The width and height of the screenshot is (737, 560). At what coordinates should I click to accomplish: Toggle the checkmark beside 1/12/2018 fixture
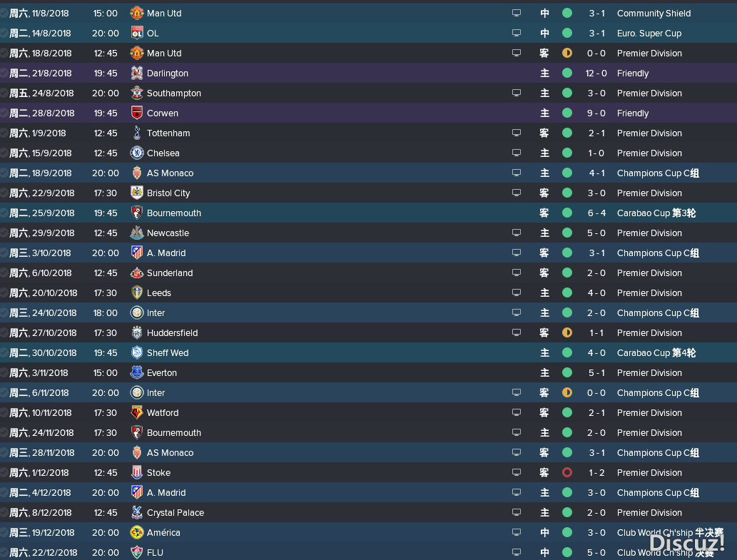[4, 473]
